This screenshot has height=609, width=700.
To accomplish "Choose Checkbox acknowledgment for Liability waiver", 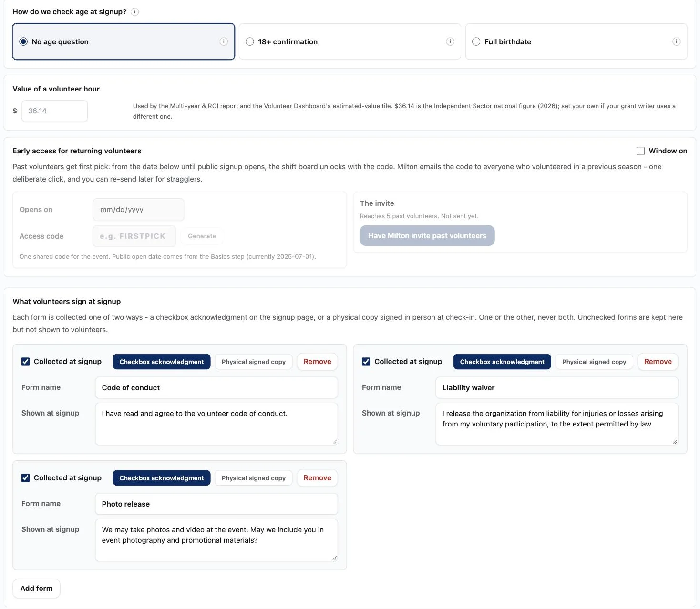I will tap(502, 362).
